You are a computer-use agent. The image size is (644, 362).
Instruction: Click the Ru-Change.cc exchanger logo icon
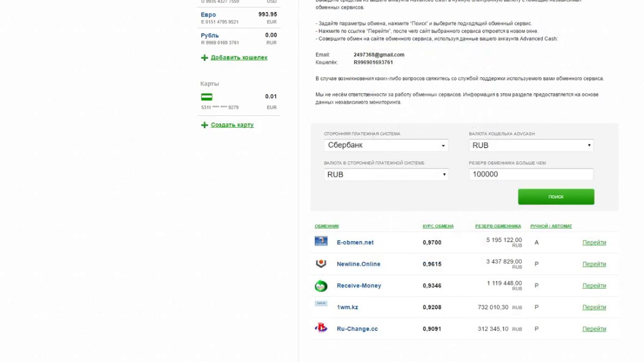click(321, 328)
